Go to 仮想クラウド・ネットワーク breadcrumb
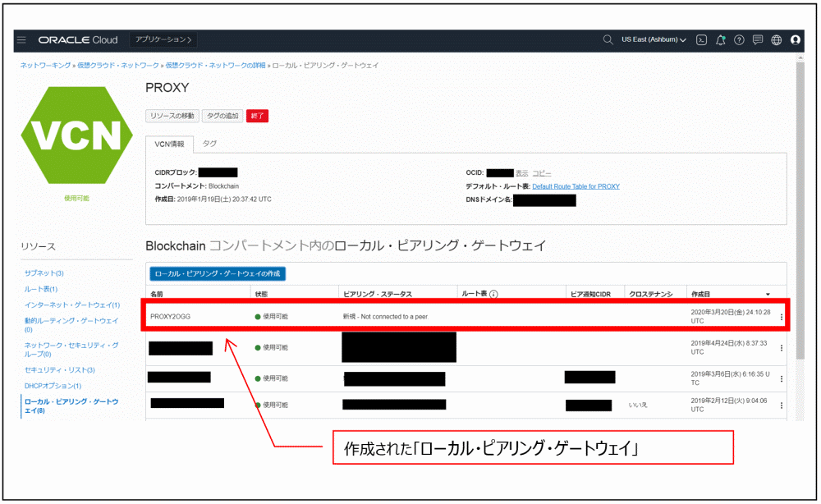This screenshot has width=821, height=504. tap(117, 66)
